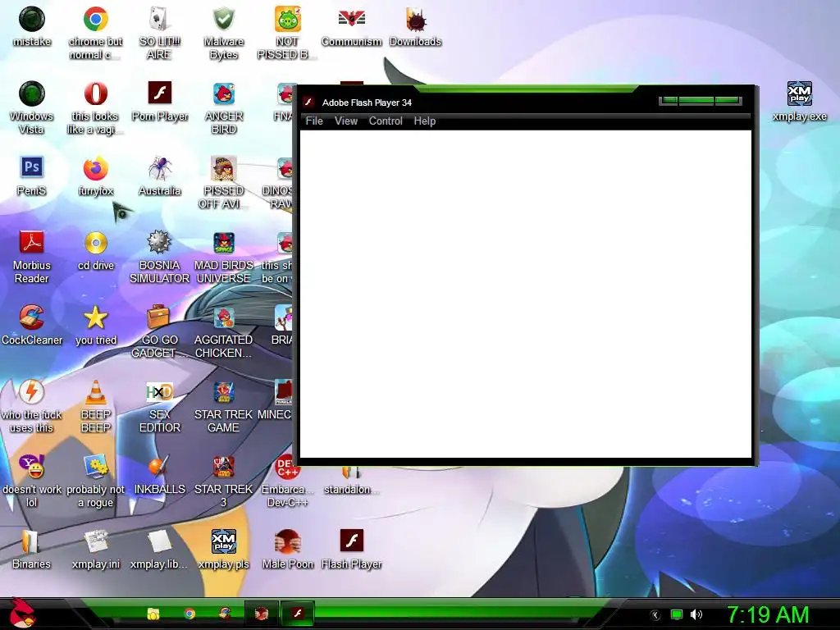Open the Australia spider icon
Viewport: 840px width, 630px height.
(x=160, y=176)
